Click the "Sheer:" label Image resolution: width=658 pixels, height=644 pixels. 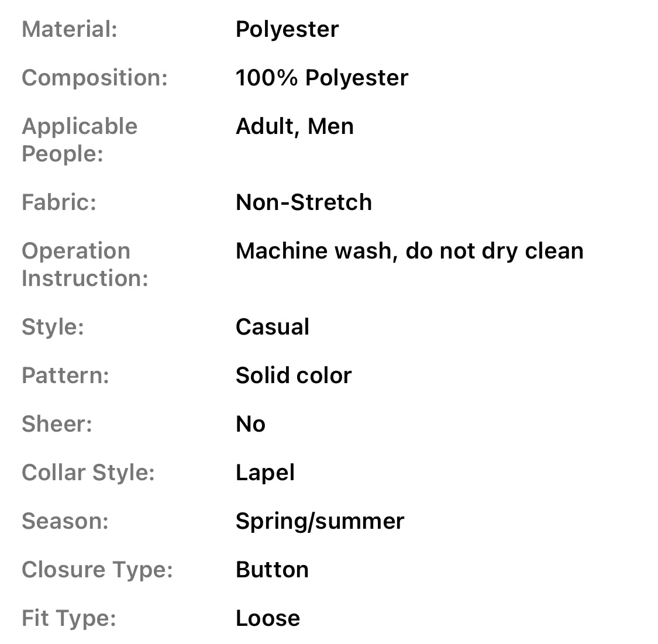click(57, 424)
